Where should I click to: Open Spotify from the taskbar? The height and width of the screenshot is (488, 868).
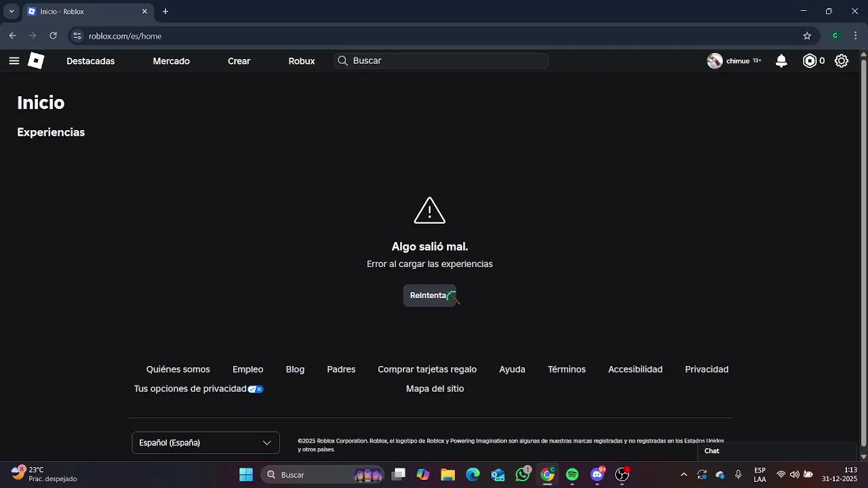click(572, 474)
